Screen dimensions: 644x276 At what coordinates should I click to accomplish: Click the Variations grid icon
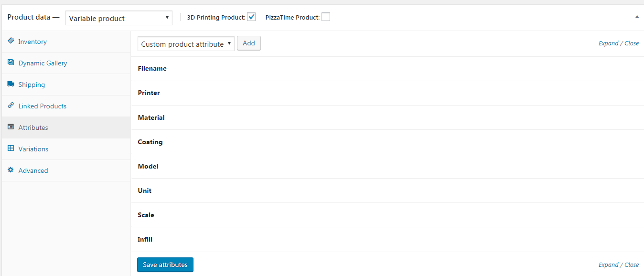(11, 149)
